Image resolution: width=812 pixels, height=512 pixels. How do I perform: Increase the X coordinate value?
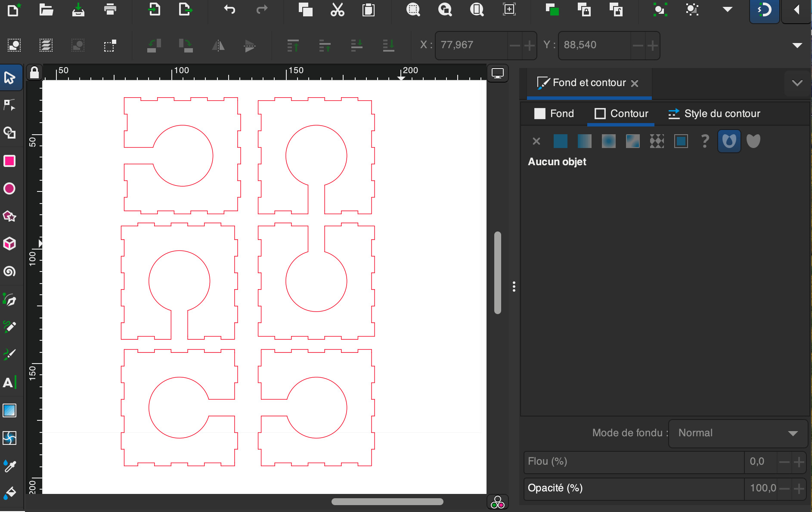pos(530,45)
